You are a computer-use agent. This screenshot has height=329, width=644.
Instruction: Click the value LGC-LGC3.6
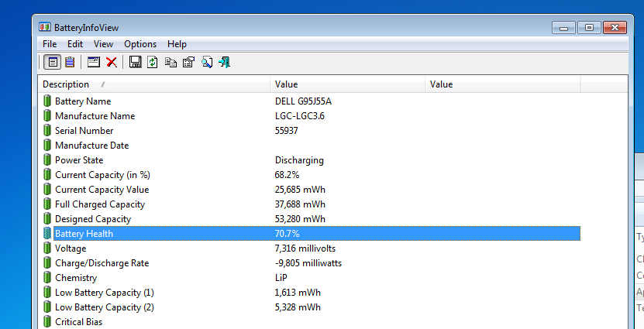coord(300,116)
